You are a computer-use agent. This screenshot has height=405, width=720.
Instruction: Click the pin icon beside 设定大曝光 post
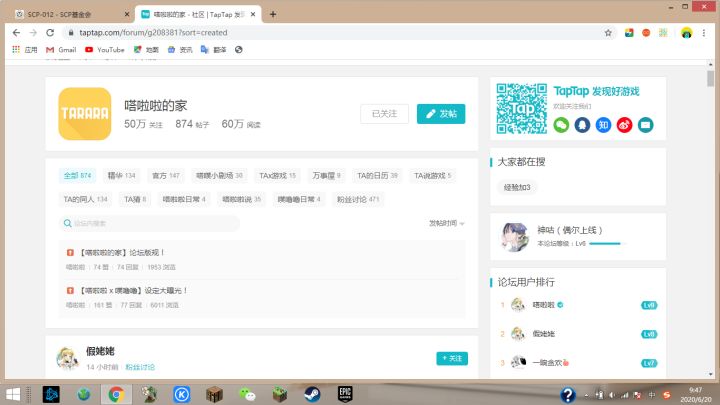[70, 291]
